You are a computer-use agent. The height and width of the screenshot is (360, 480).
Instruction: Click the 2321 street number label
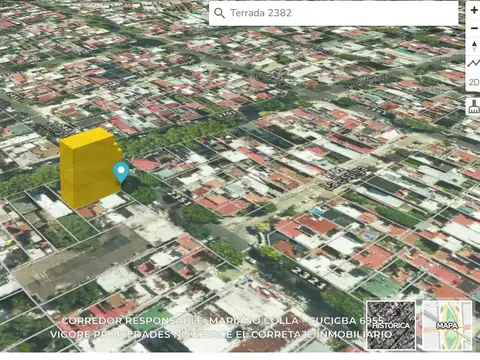point(309,278)
